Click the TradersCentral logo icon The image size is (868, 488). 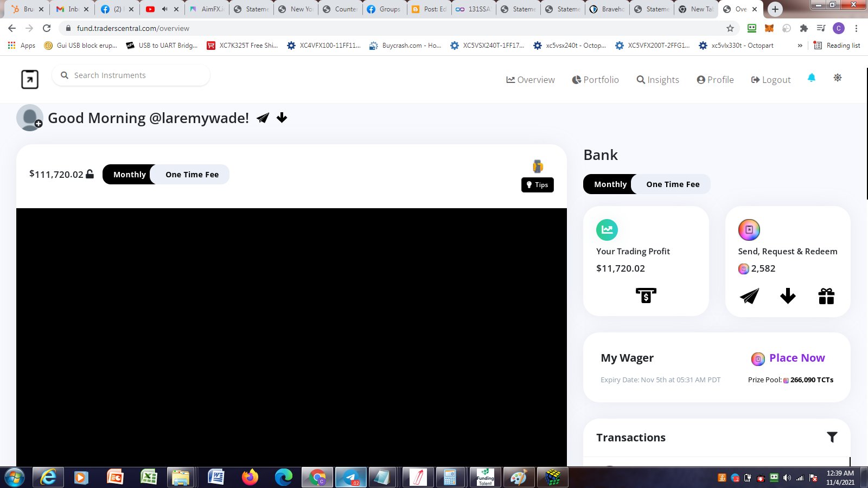pyautogui.click(x=30, y=79)
